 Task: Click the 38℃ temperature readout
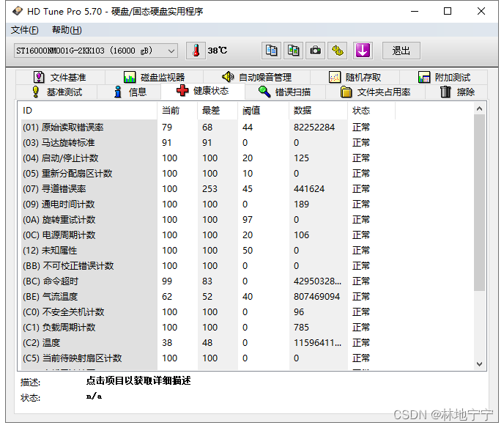218,51
